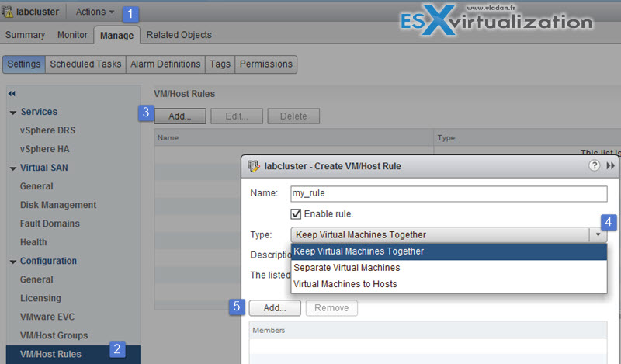This screenshot has width=621, height=364.
Task: Open the Alarm Definitions tab
Action: coord(165,64)
